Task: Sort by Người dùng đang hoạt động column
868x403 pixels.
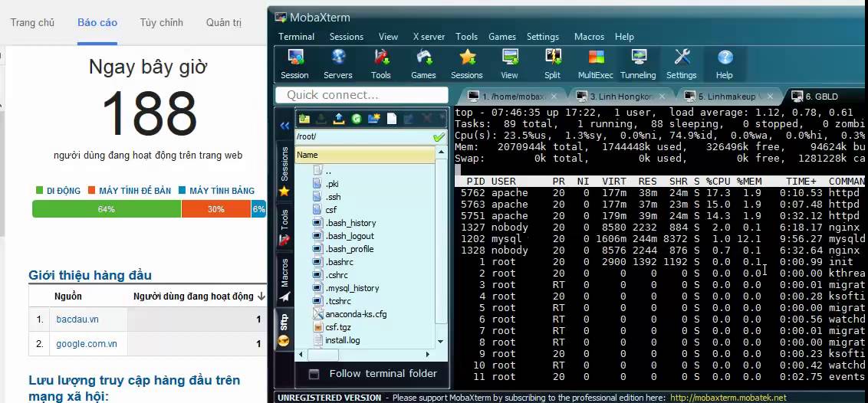Action: (x=200, y=297)
